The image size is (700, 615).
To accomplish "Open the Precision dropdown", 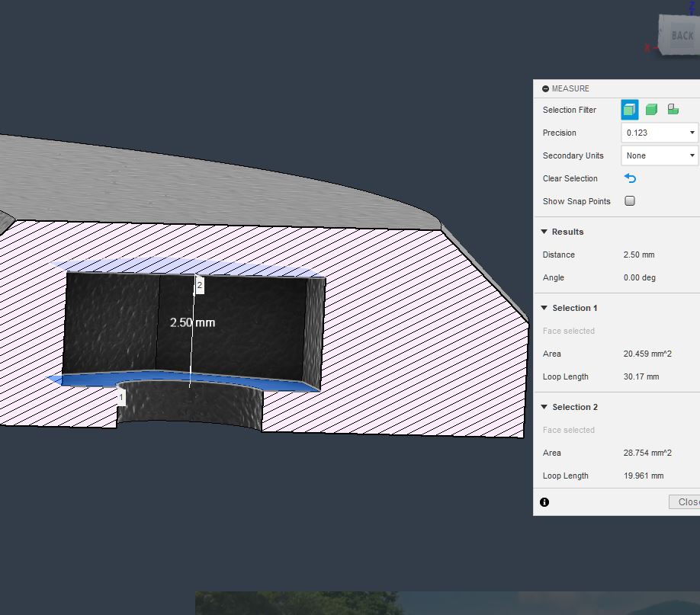I will coord(660,133).
